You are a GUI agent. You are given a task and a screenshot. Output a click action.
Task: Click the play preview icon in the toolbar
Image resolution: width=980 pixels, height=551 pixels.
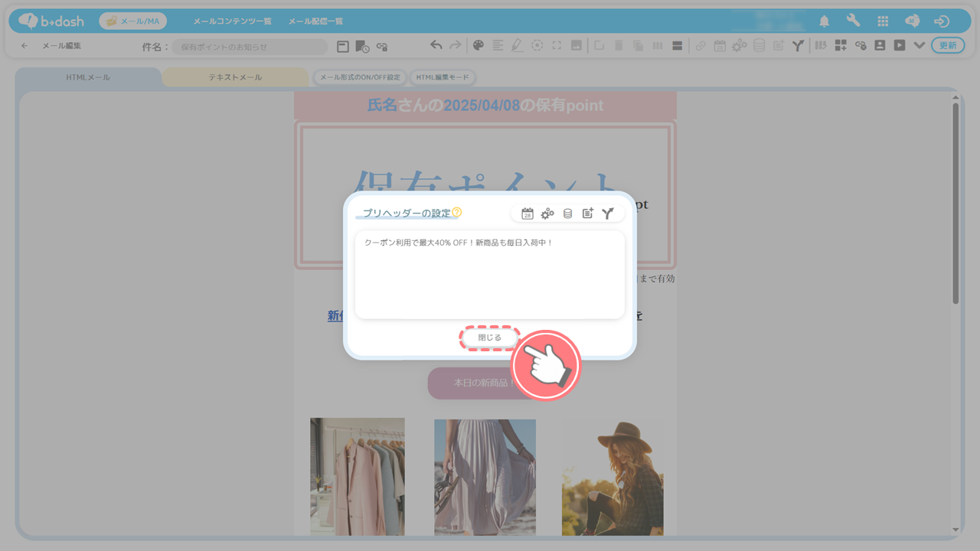pyautogui.click(x=900, y=46)
